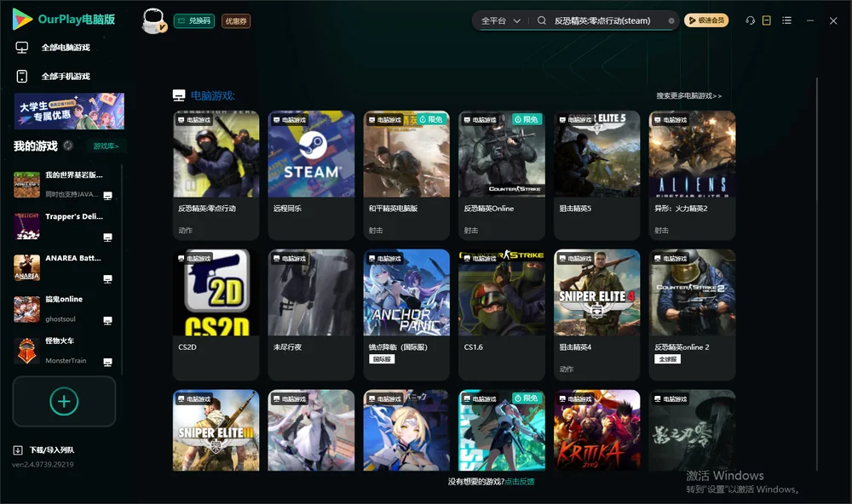Click the search field containing 反恐精英:零点行动(steam)
852x504 pixels.
point(602,20)
